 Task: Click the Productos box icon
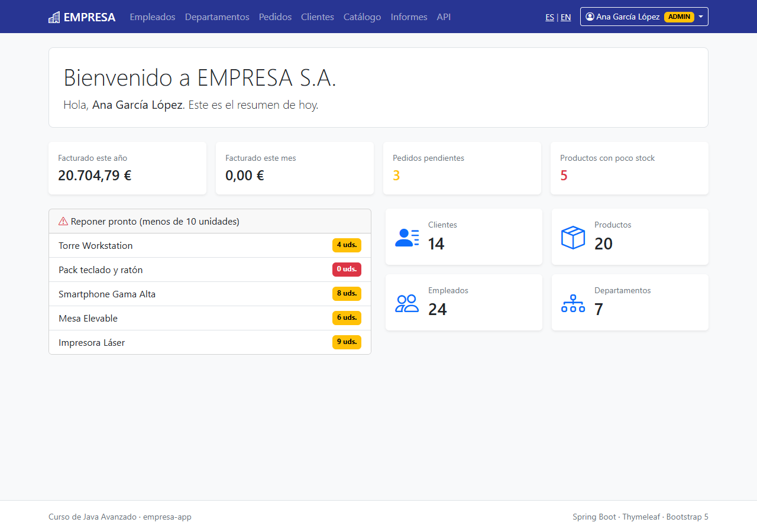coord(573,237)
